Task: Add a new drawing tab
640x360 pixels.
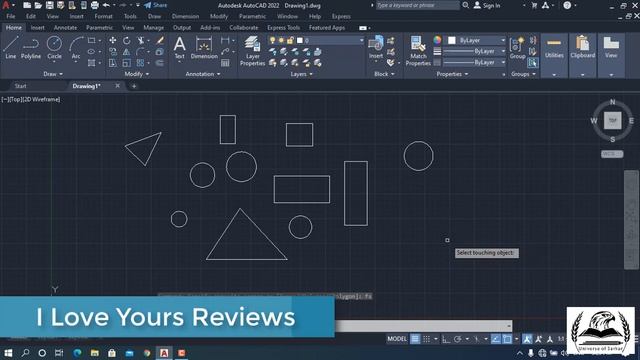Action: click(134, 86)
